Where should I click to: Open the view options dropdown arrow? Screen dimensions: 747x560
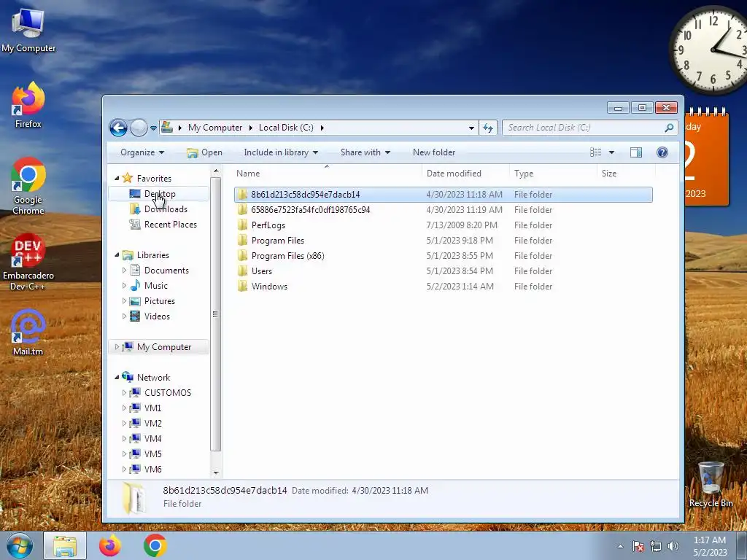tap(612, 152)
